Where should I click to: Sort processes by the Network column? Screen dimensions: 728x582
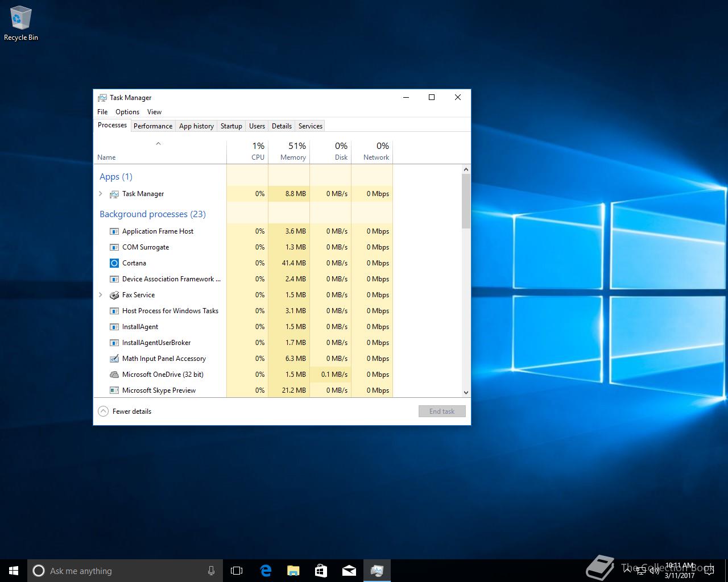tap(372, 152)
